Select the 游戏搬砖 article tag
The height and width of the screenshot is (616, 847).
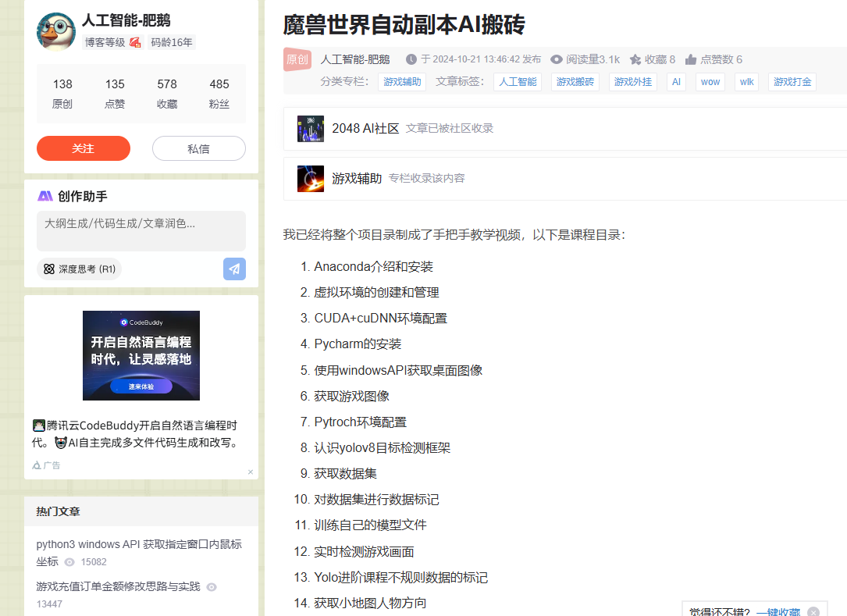coord(575,82)
